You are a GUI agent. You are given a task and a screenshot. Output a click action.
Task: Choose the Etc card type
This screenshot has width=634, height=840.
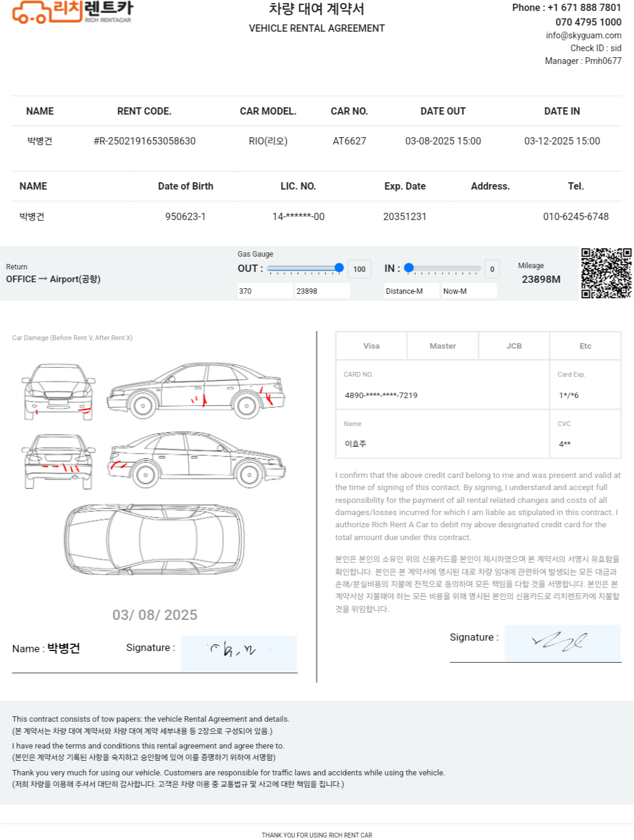click(585, 346)
